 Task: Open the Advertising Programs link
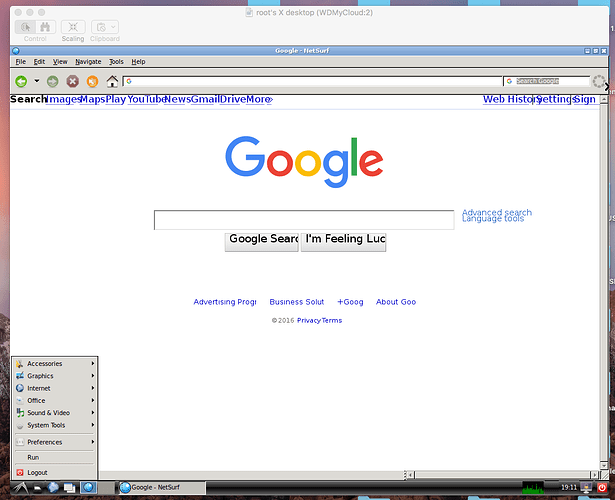[x=225, y=302]
